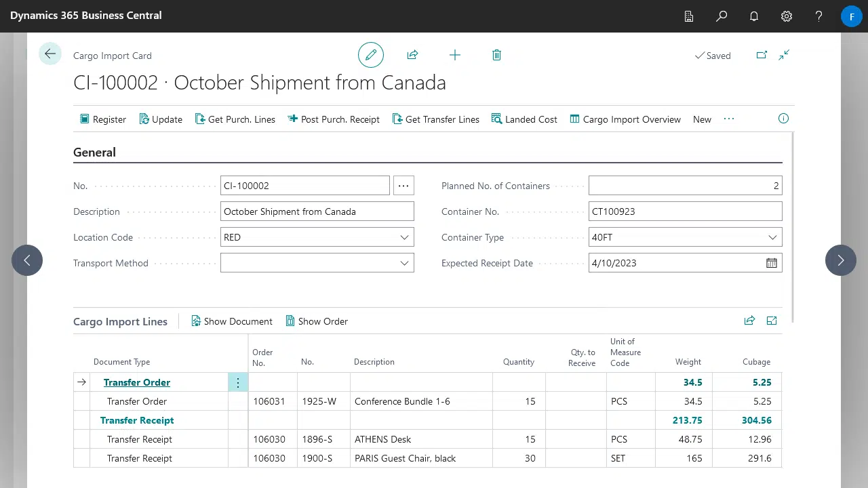
Task: Open the Cargo Import Overview action
Action: [625, 119]
